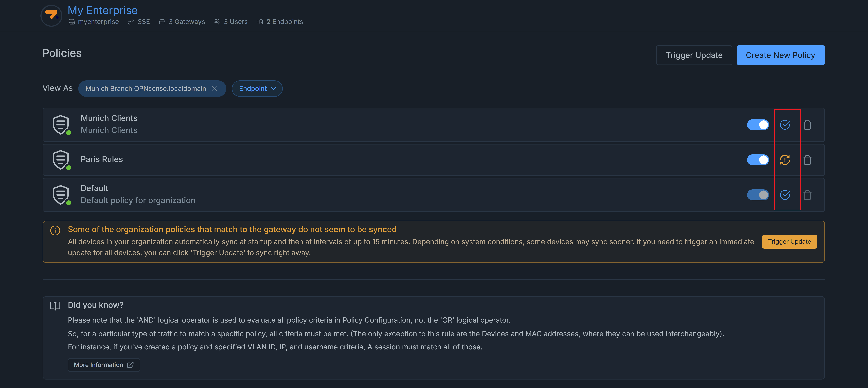868x388 pixels.
Task: Click the users icon next to 3 Users
Action: [217, 22]
